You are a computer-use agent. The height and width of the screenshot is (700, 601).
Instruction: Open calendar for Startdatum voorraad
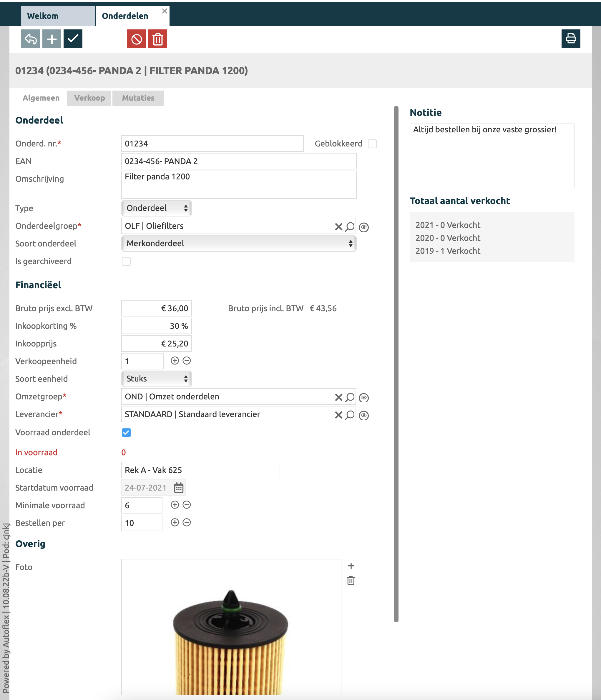coord(178,488)
